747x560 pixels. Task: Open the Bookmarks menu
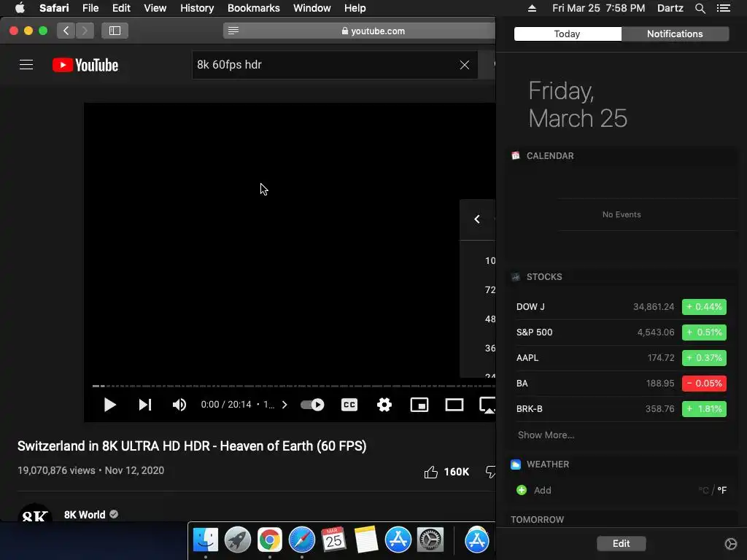point(253,8)
